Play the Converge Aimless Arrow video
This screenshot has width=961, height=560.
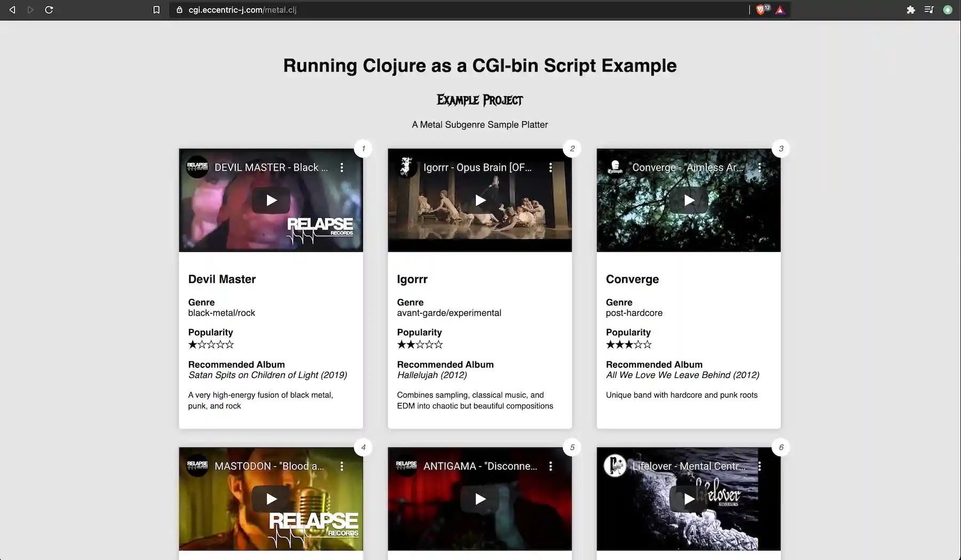point(689,200)
